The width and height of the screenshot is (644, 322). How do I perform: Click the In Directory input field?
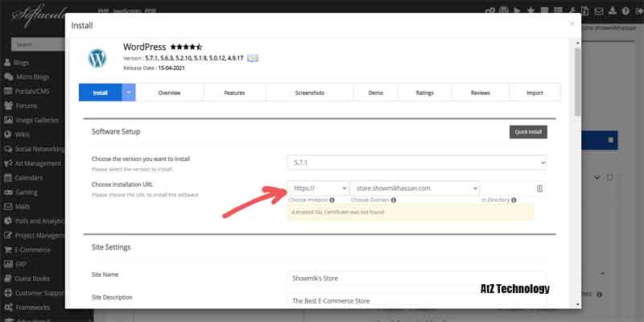click(513, 188)
